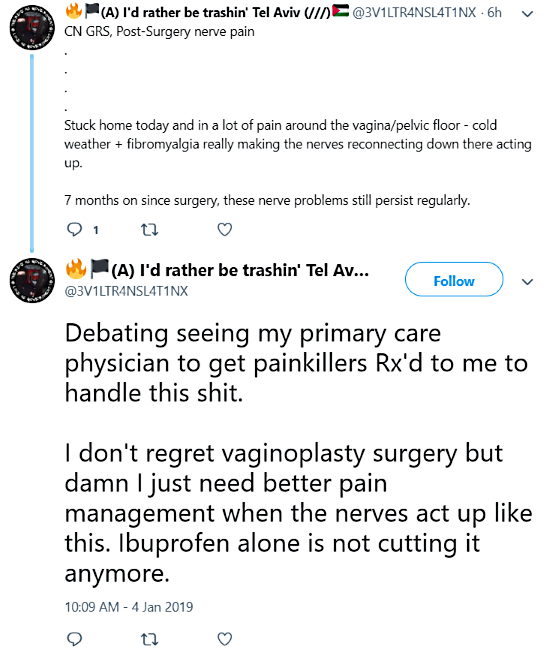Click the display name on the second tweet
This screenshot has width=544, height=650.
[217, 270]
